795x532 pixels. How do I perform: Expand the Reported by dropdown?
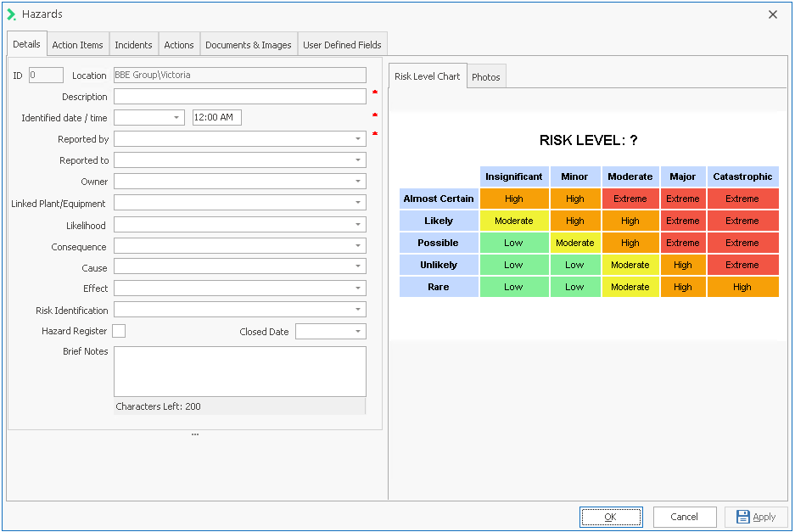[358, 139]
